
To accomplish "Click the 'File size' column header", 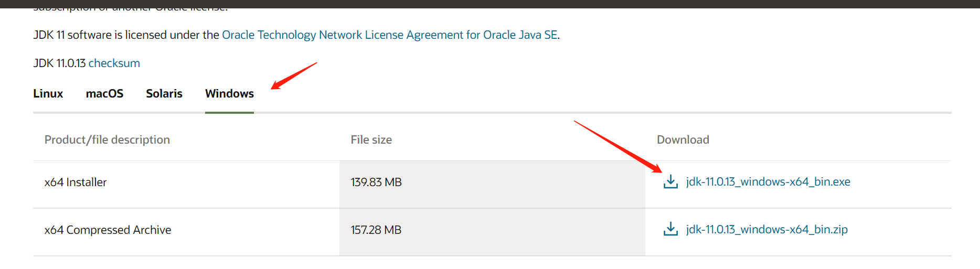I will 371,140.
